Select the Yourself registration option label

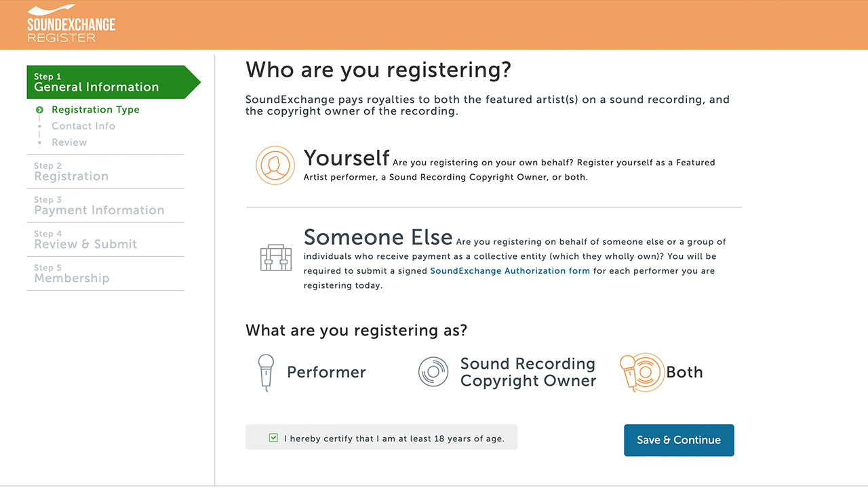click(x=347, y=159)
